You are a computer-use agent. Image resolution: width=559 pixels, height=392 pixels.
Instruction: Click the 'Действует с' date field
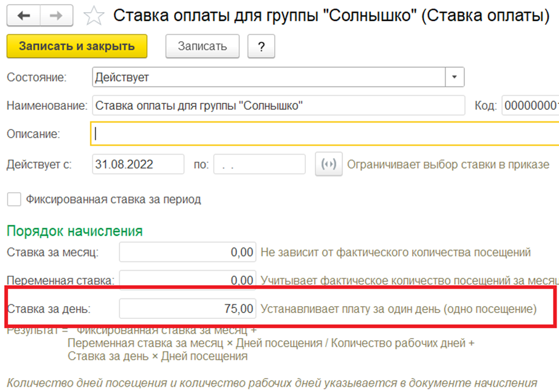138,164
